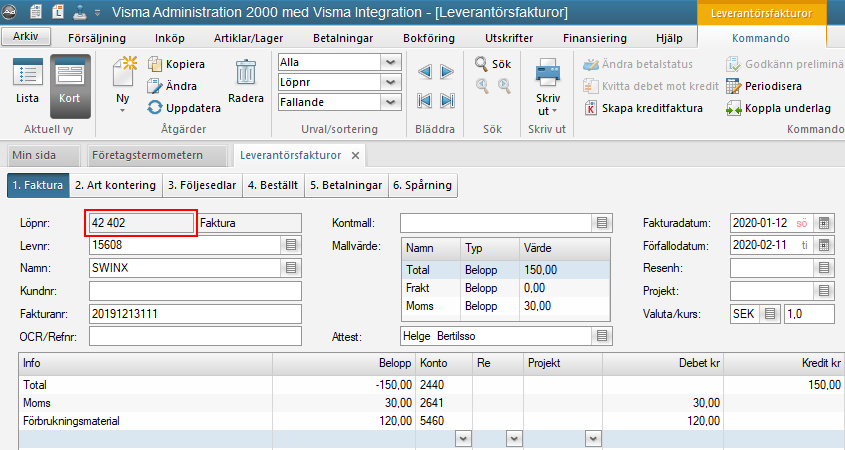The image size is (845, 450).
Task: Open Valuta lookup list button
Action: pos(770,314)
